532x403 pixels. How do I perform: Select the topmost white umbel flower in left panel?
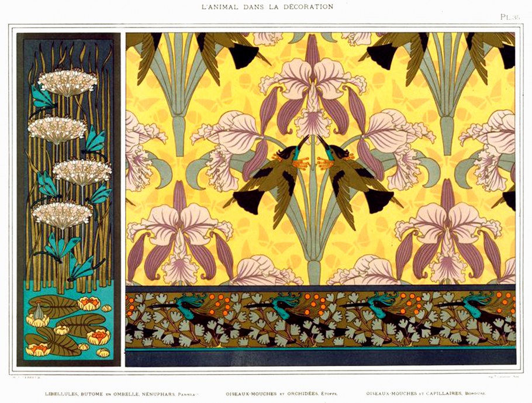point(68,82)
